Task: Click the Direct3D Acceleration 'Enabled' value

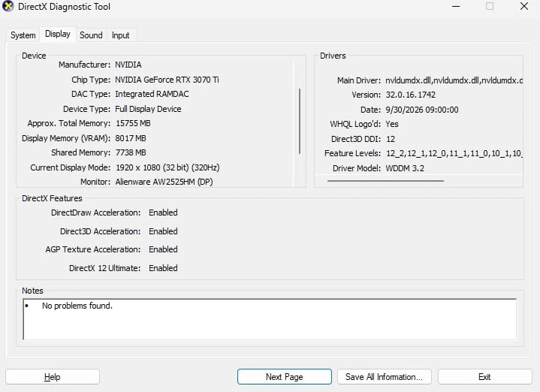Action: click(163, 231)
